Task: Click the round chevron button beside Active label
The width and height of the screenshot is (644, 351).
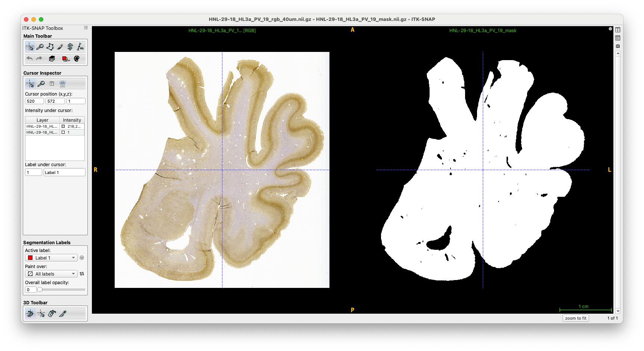Action: [x=82, y=258]
